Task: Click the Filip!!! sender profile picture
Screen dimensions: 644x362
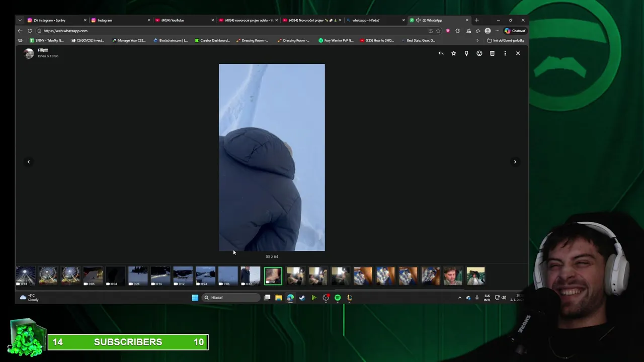Action: (29, 53)
